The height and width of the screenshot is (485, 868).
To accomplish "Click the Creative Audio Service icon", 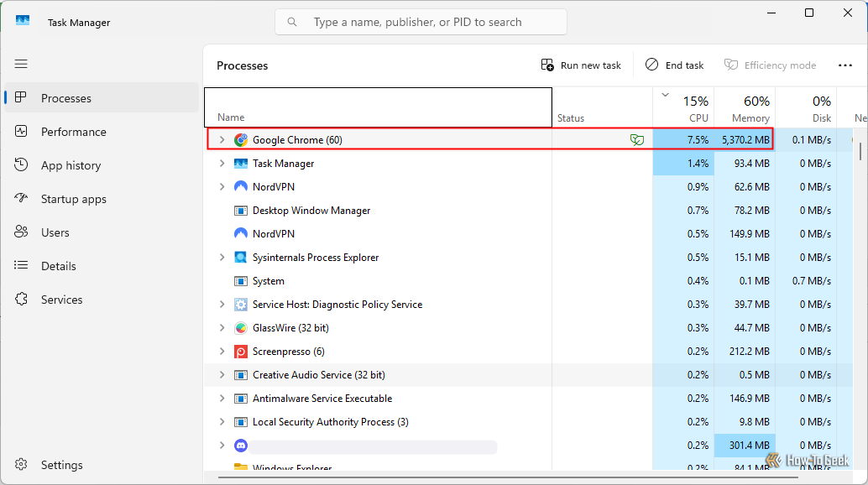I will coord(241,375).
